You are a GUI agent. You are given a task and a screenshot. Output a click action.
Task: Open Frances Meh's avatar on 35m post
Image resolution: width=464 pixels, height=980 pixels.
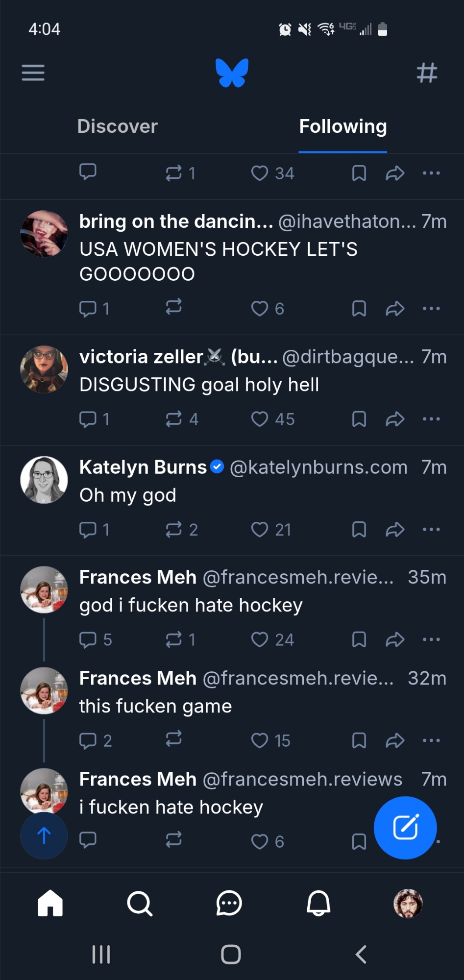click(x=44, y=590)
